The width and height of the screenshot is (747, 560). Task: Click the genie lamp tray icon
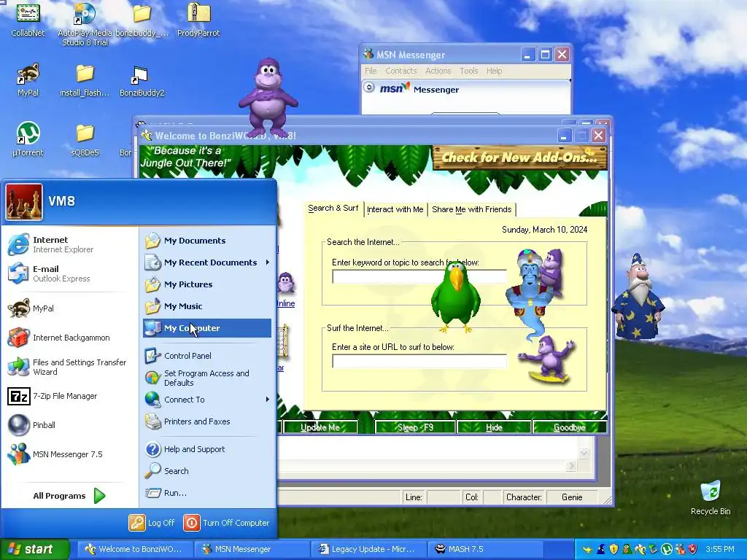click(x=587, y=550)
